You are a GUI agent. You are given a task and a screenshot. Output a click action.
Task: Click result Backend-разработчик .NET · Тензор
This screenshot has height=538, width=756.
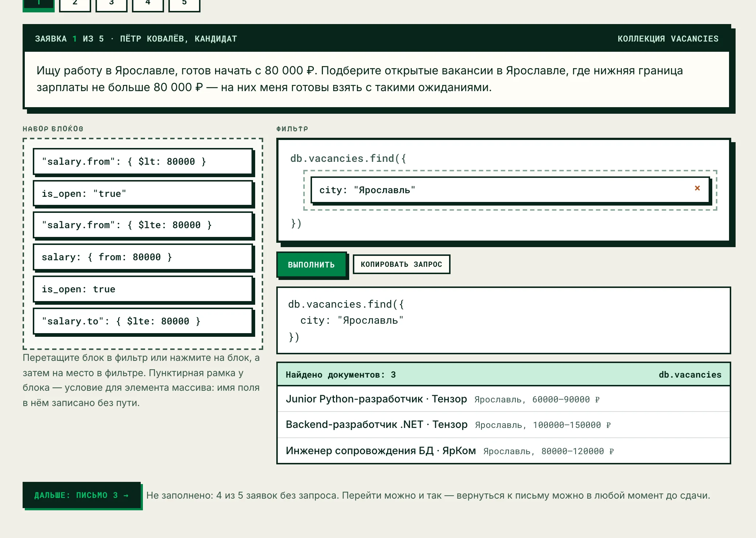pos(504,425)
